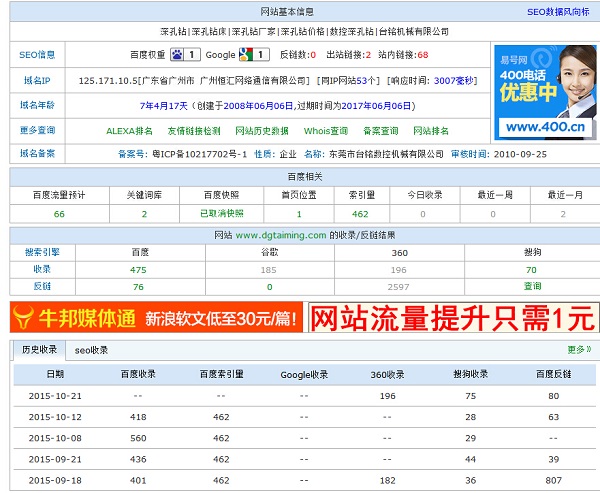Open the www.dgtaiming.com website link
This screenshot has height=493, width=600.
(281, 235)
